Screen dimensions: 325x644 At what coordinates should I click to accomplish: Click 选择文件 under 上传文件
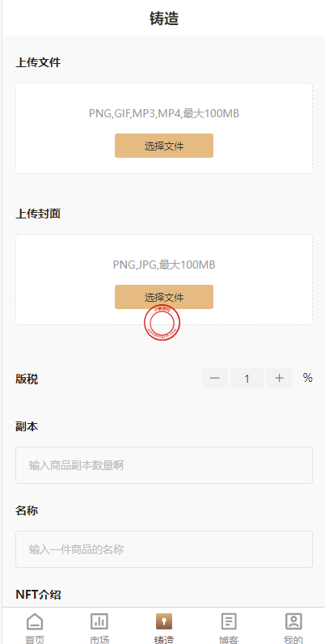coord(164,146)
